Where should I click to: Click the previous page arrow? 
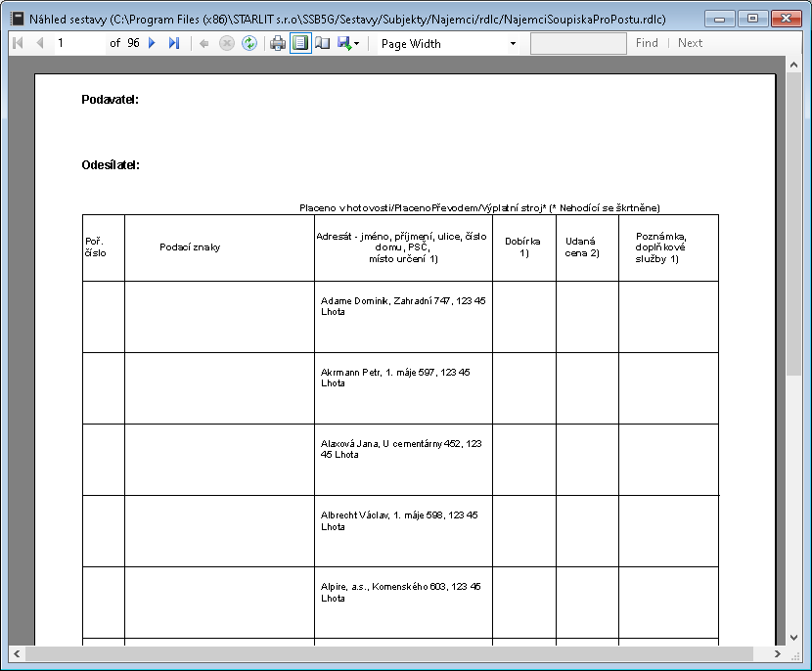[x=40, y=43]
